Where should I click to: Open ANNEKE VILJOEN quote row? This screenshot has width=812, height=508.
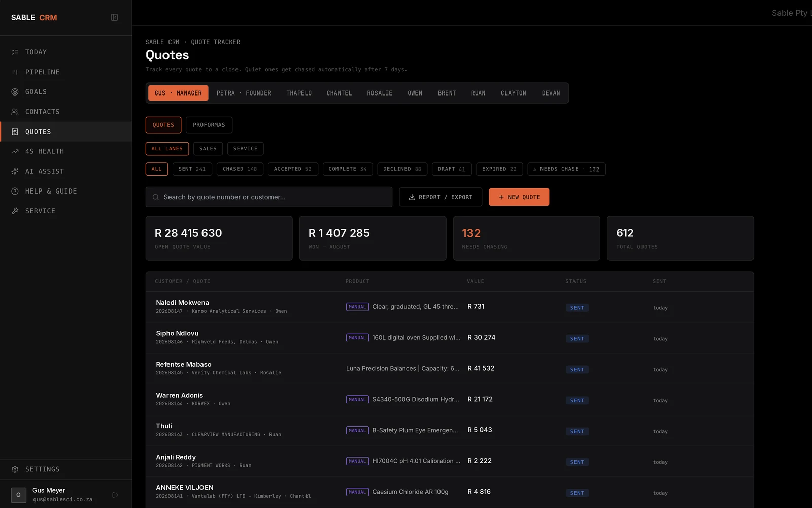click(450, 492)
